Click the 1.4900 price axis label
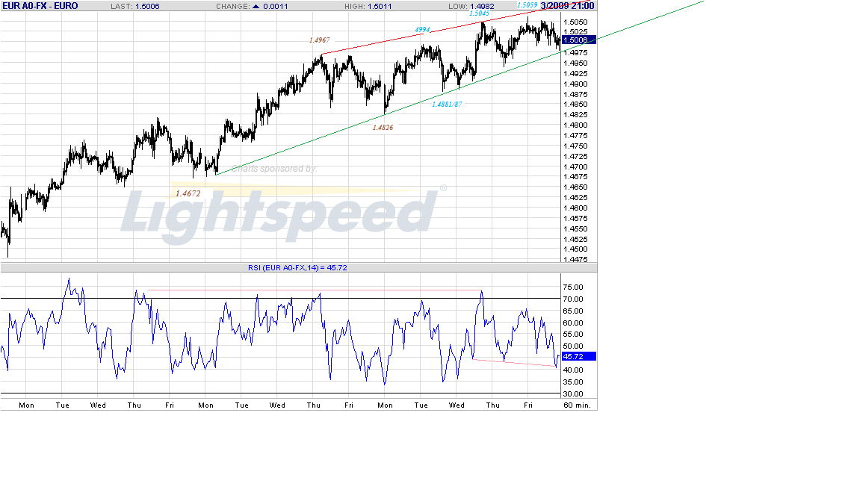 [575, 84]
